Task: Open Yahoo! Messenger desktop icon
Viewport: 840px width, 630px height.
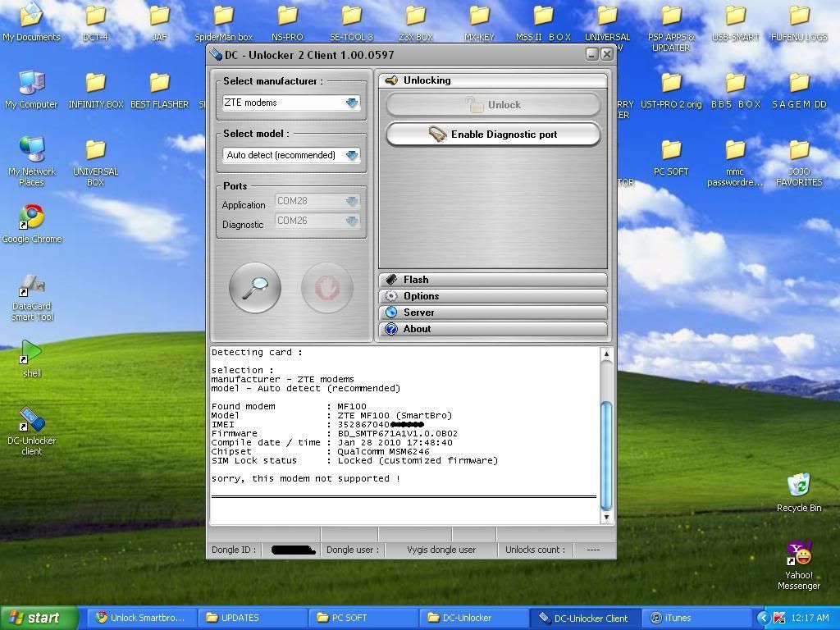Action: pyautogui.click(x=798, y=564)
